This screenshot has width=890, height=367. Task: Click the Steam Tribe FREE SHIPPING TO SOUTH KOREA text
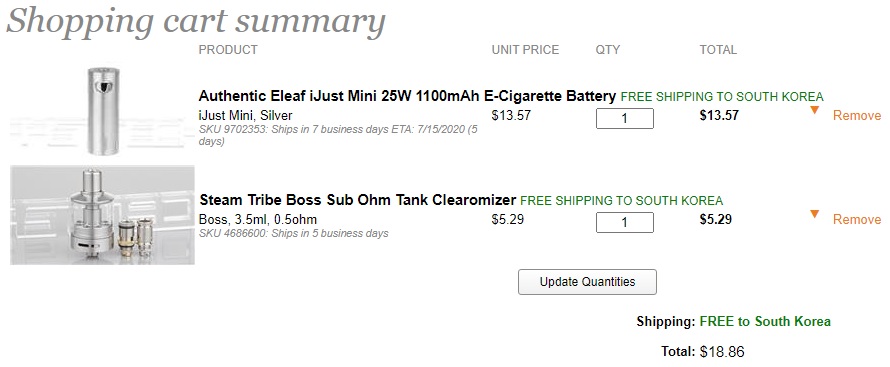[622, 201]
